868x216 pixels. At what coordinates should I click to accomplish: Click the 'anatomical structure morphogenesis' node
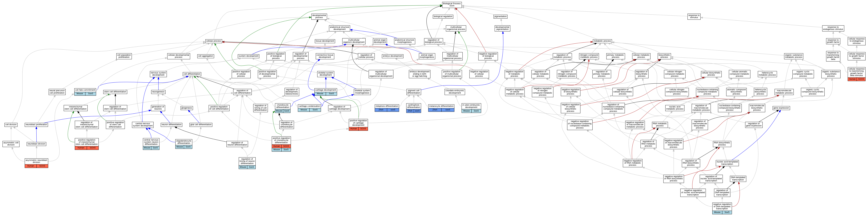[x=404, y=41]
